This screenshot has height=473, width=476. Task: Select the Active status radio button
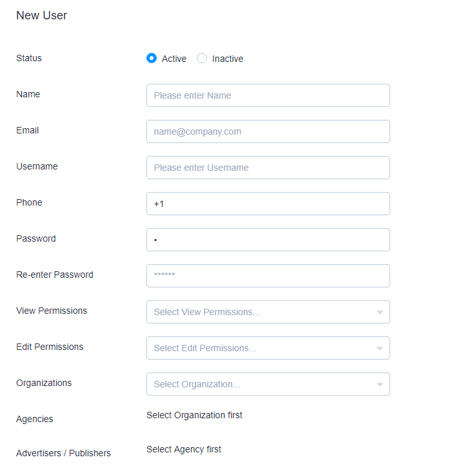click(152, 58)
